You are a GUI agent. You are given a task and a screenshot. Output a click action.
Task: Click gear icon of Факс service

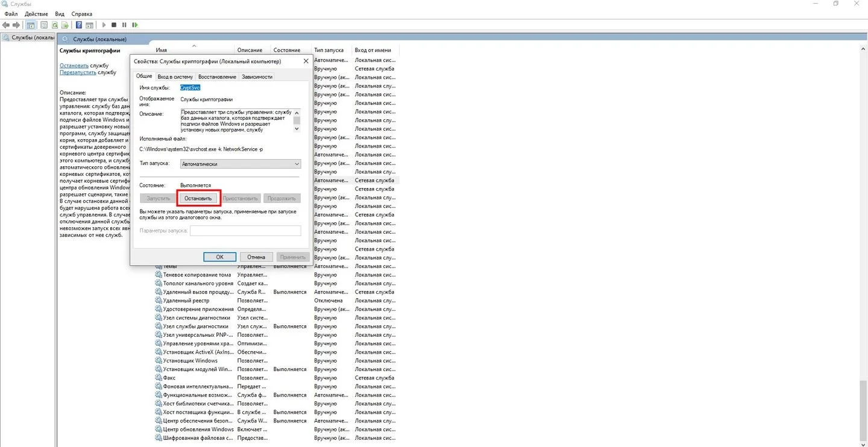click(x=159, y=378)
